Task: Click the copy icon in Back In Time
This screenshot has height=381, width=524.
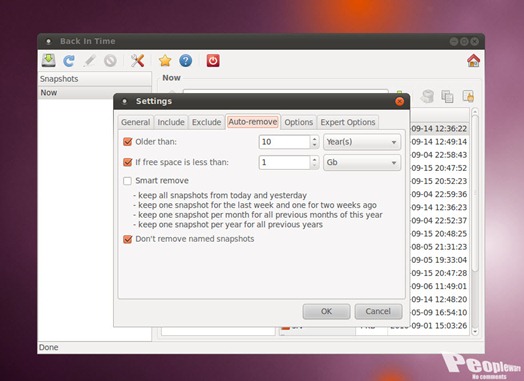Action: click(447, 97)
